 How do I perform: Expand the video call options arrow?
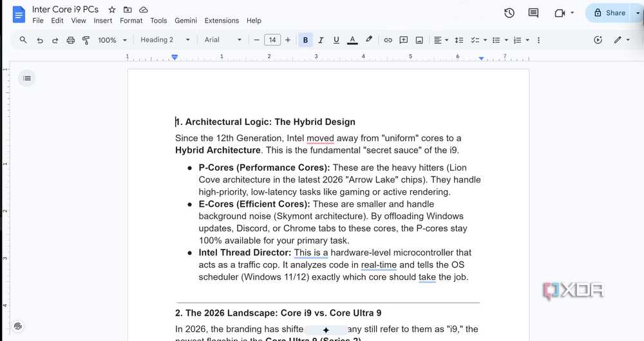(572, 13)
